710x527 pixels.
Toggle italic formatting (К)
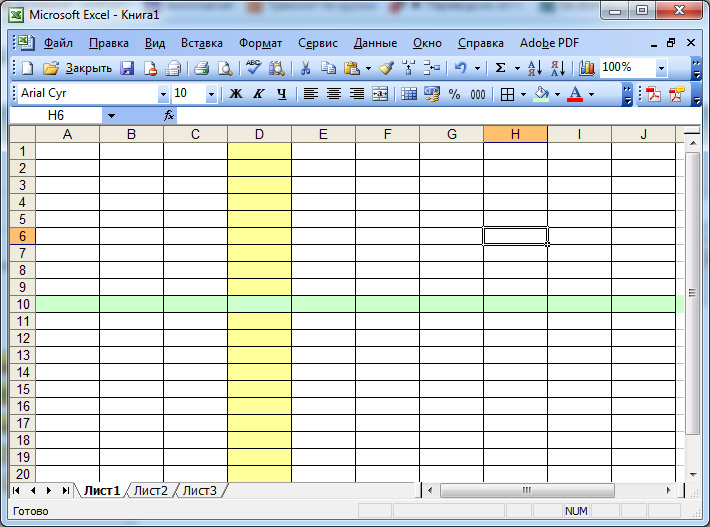coord(258,94)
